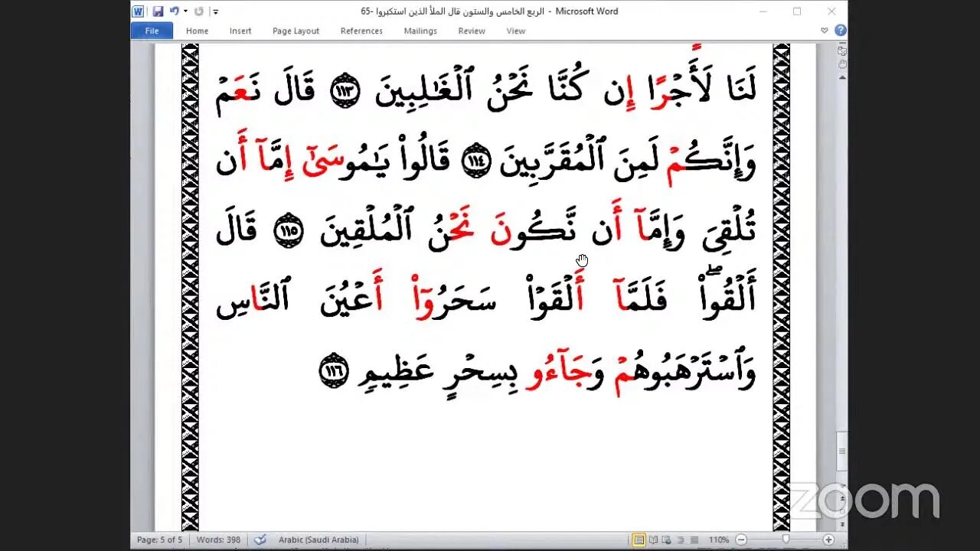Switch to the View tab
Image resolution: width=980 pixels, height=551 pixels.
coord(516,31)
